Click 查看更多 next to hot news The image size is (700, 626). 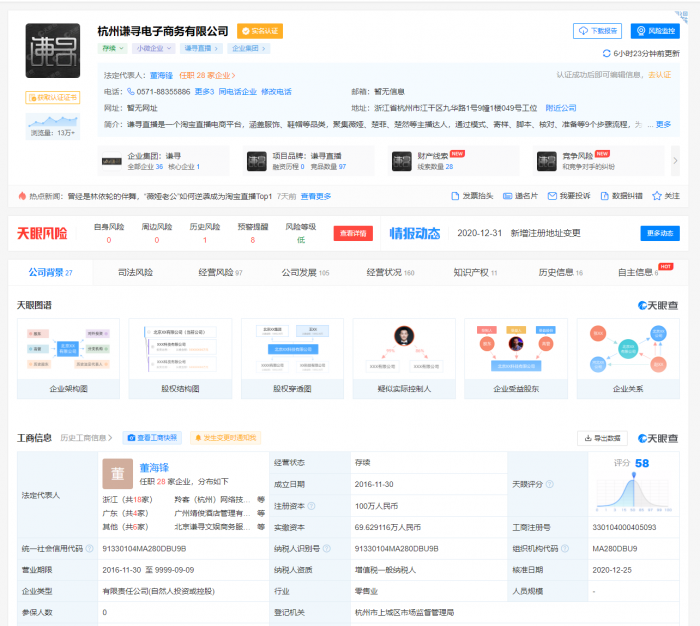click(316, 196)
